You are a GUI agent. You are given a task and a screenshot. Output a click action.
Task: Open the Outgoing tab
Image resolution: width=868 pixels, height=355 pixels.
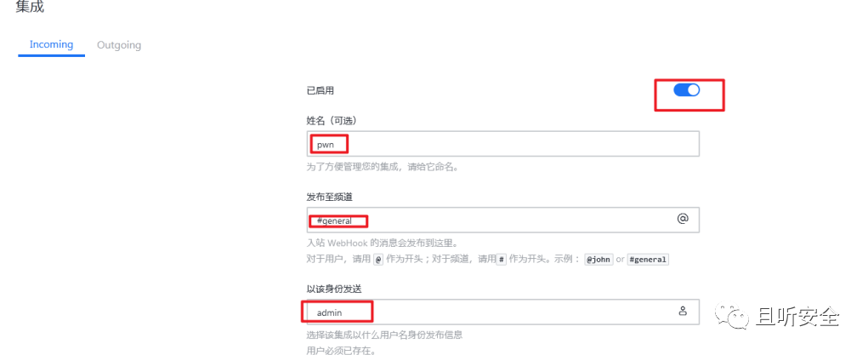coord(119,45)
